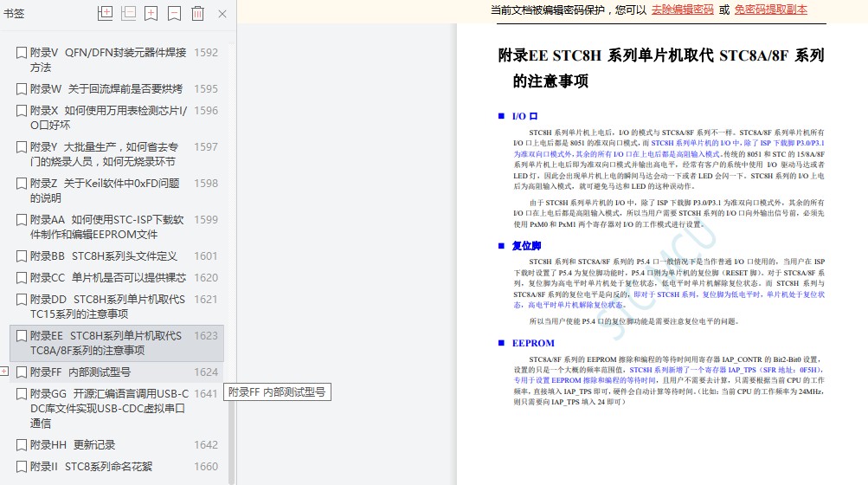Delete bookmark with the trash can icon
868x485 pixels.
point(197,13)
